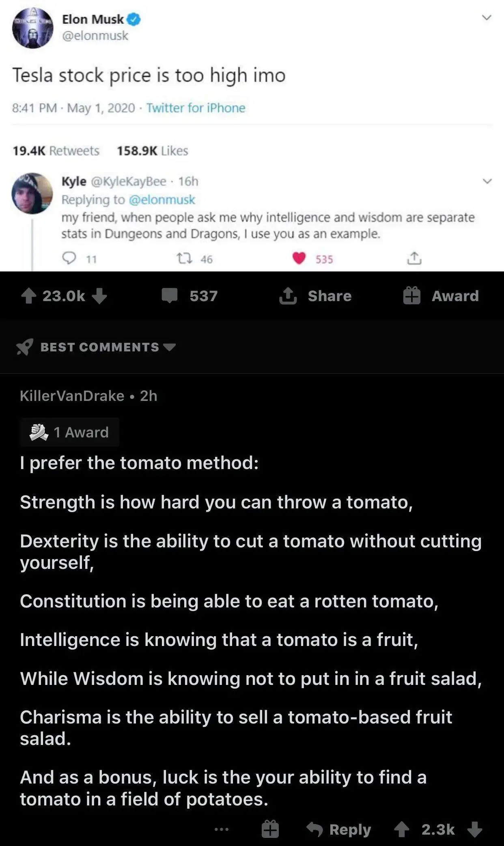The width and height of the screenshot is (504, 846).
Task: Upvote KillerVanDrake's comment
Action: pyautogui.click(x=402, y=829)
